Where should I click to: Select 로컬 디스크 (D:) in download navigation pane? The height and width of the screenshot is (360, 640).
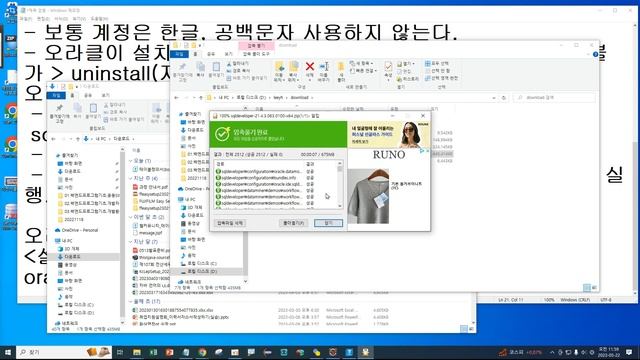click(202, 271)
